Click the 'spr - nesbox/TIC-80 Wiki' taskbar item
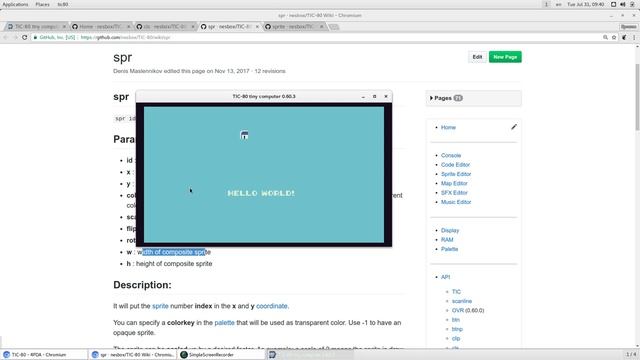The image size is (640, 360). tap(133, 355)
